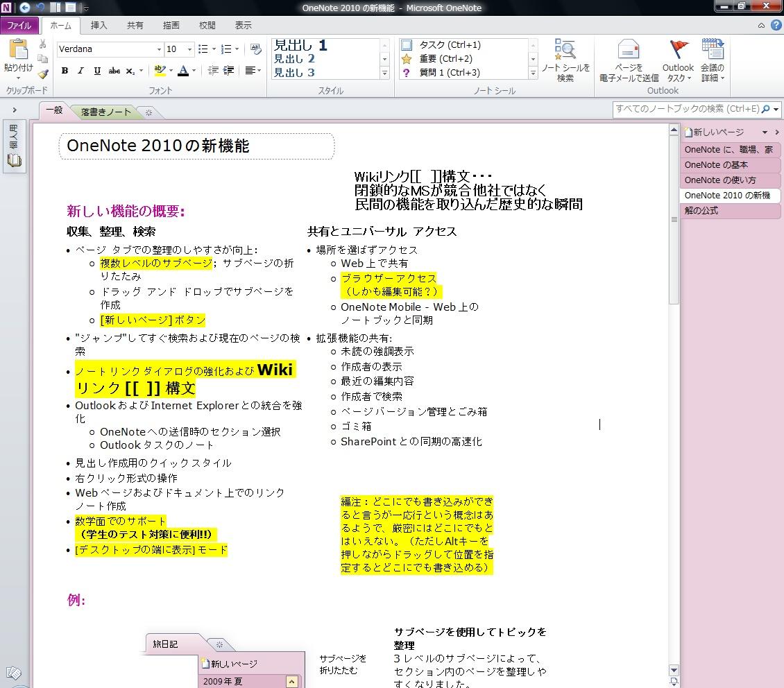Click the Decrease Indent icon
This screenshot has width=784, height=688.
pos(213,71)
